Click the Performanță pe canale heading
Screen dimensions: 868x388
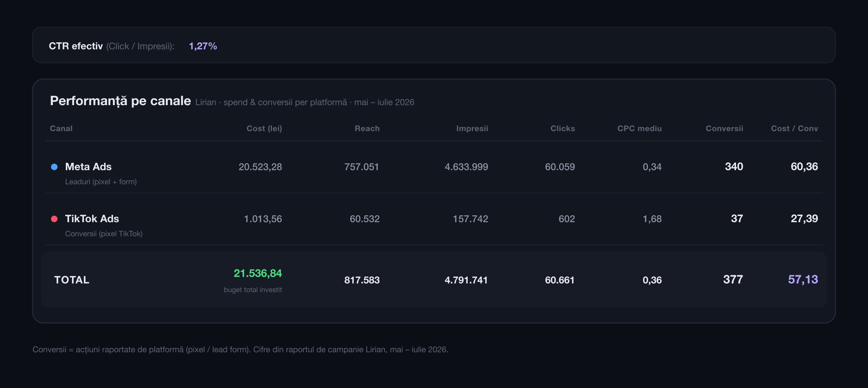coord(120,101)
